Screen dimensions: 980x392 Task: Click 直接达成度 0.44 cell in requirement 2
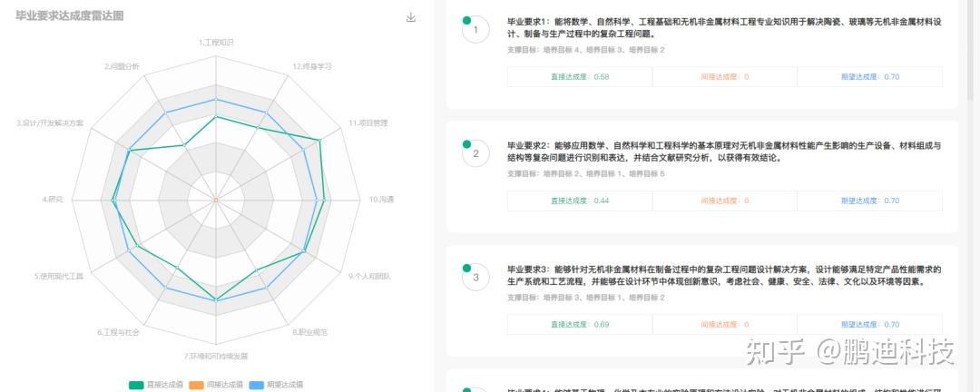pyautogui.click(x=579, y=201)
